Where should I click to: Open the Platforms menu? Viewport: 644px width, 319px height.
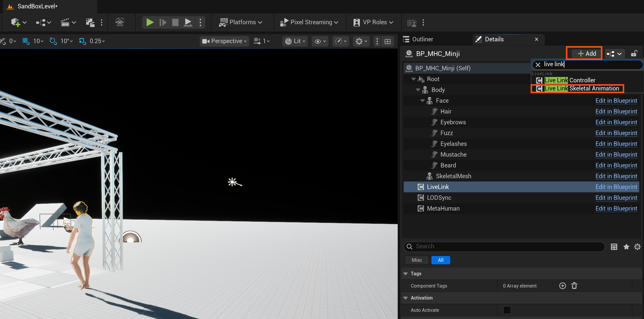click(241, 22)
